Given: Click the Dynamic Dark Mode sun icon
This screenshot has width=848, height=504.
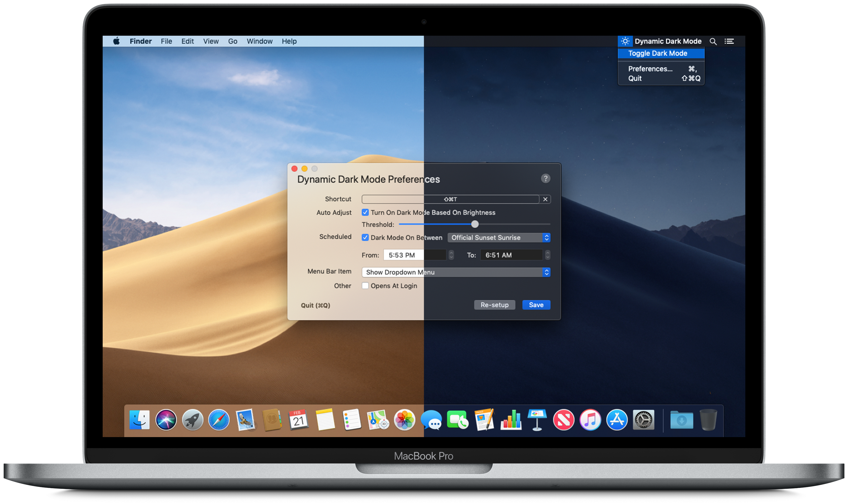Looking at the screenshot, I should [x=625, y=41].
